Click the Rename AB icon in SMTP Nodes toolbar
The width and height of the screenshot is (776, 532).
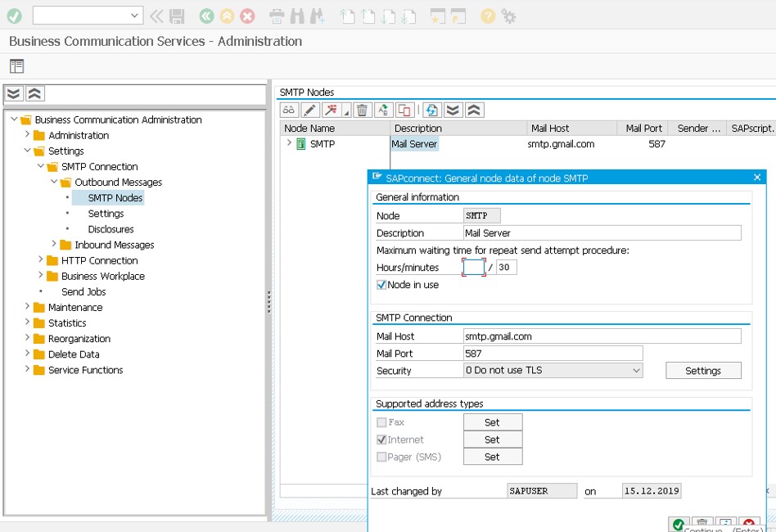click(x=384, y=110)
